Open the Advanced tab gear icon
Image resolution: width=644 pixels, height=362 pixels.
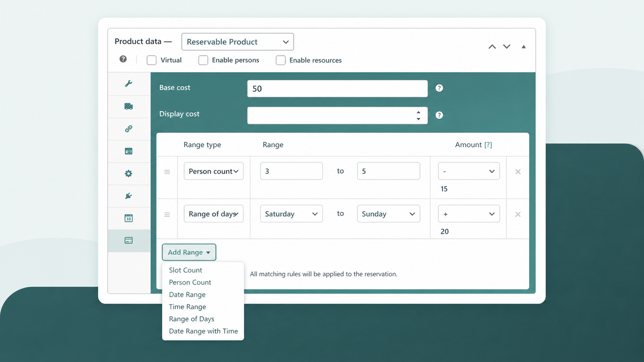pyautogui.click(x=128, y=173)
